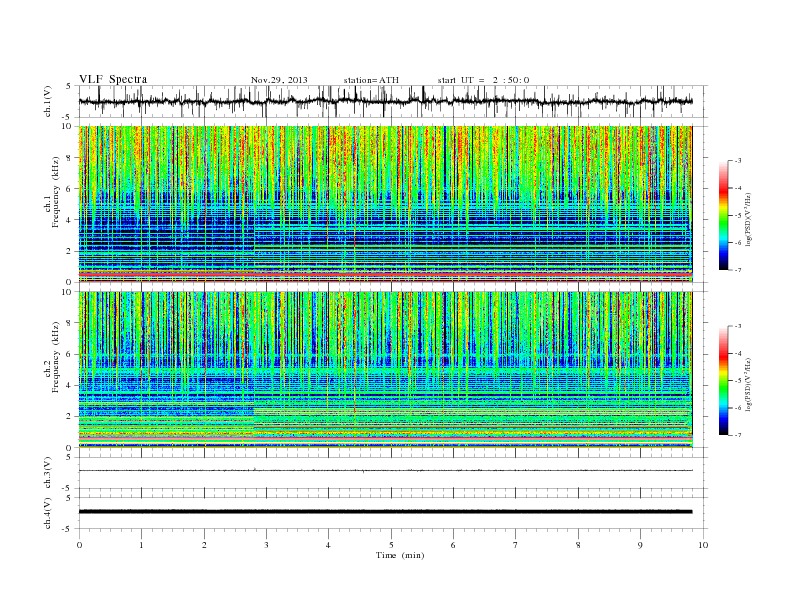792x612 pixels.
Task: Click the ch.1 spectrogram panel
Action: [x=385, y=204]
